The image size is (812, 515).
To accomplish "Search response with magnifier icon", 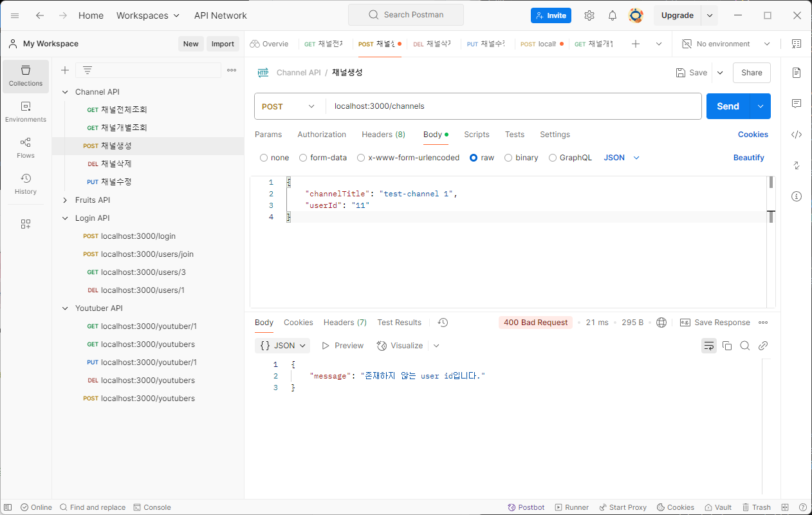I will (745, 346).
